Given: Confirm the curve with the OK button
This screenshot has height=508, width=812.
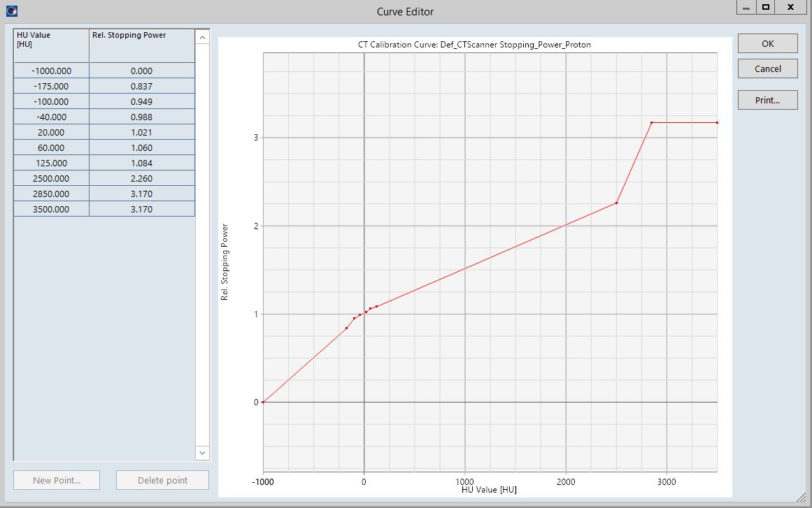Looking at the screenshot, I should coord(767,43).
